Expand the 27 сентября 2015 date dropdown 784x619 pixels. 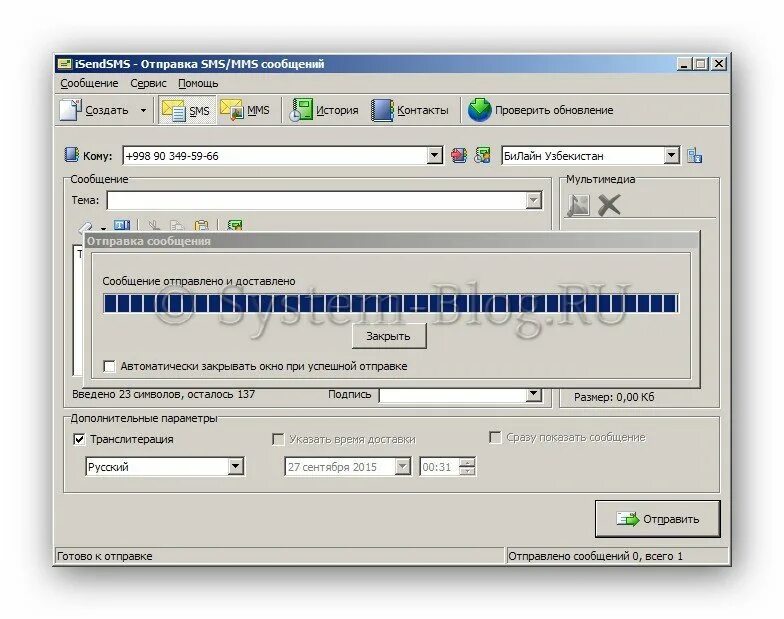[402, 467]
